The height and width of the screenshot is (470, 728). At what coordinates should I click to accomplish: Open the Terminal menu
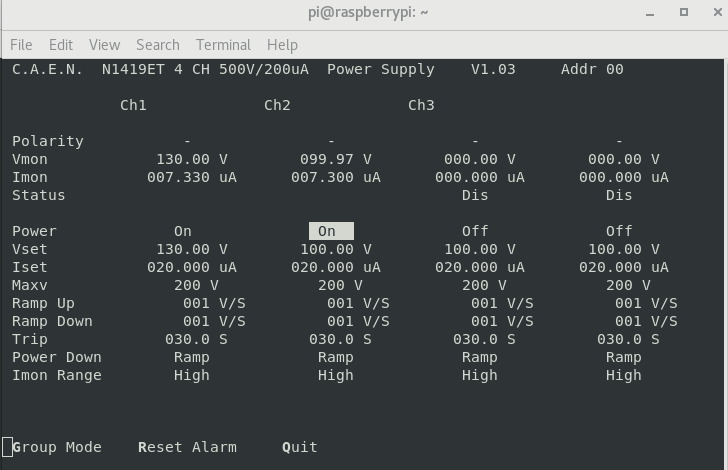(223, 45)
